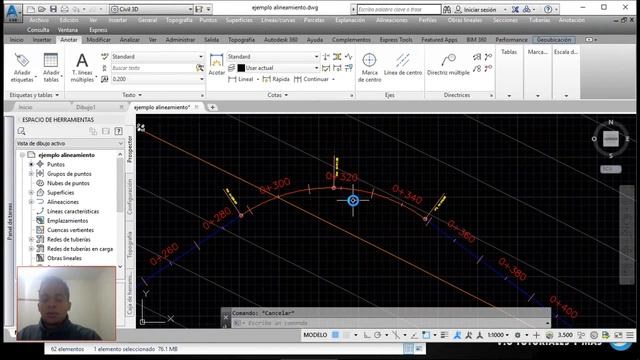The image size is (640, 360).
Task: Select the T. líneas múltiples text tool
Action: (x=82, y=68)
